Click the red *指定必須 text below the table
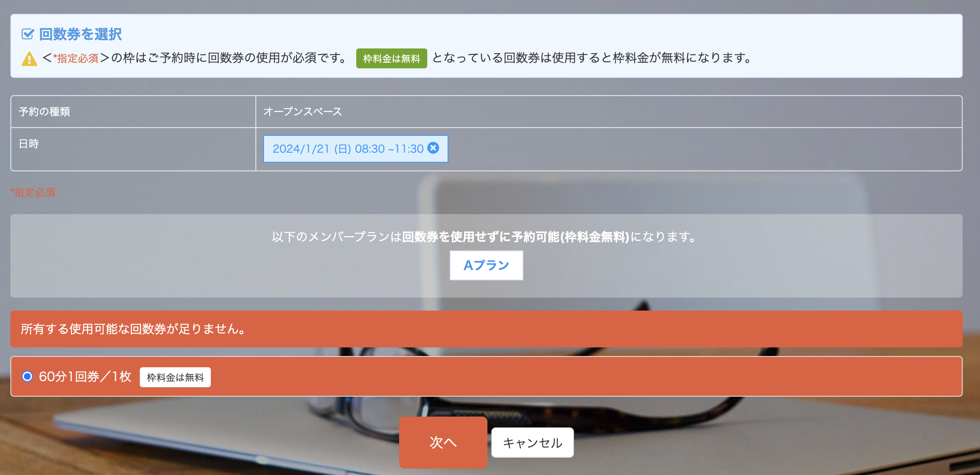The width and height of the screenshot is (980, 475). 33,193
